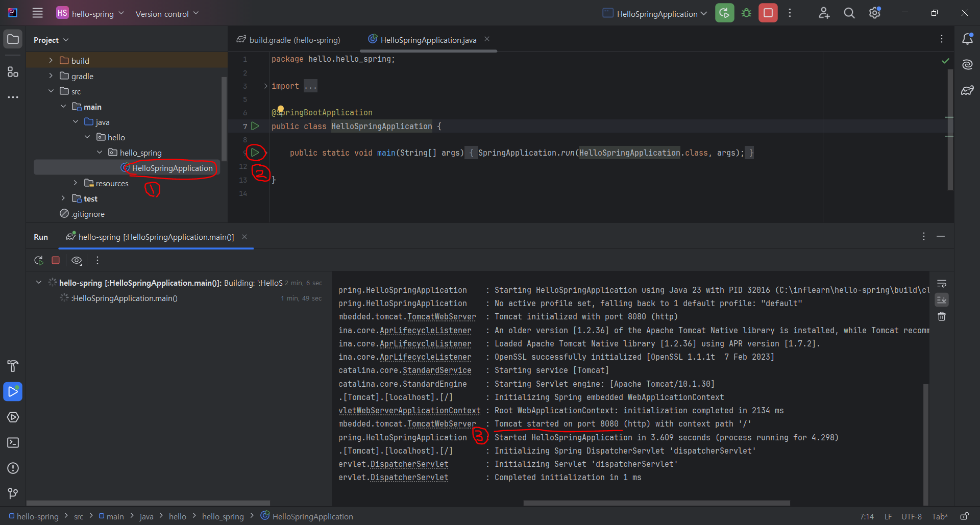
Task: Open the Code With Me user icon
Action: 824,13
